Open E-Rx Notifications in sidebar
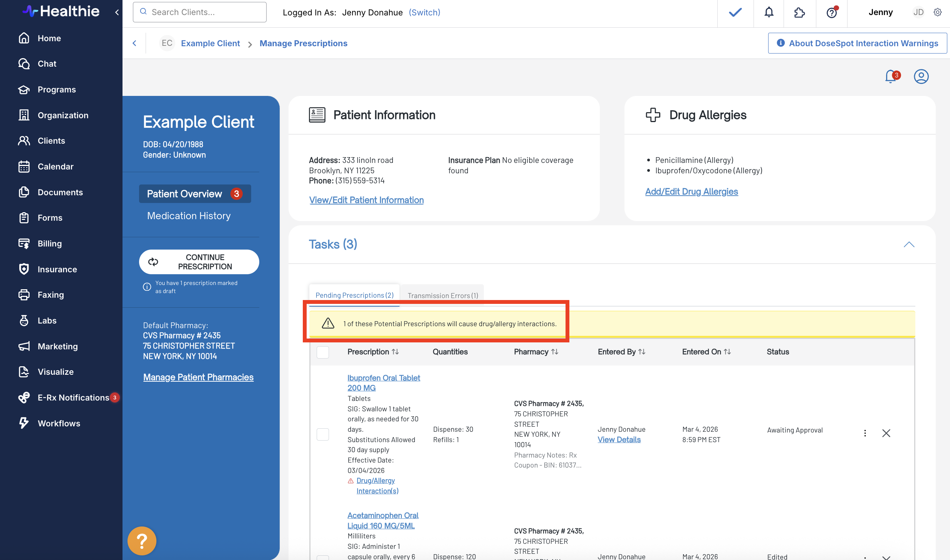The height and width of the screenshot is (560, 950). (73, 397)
